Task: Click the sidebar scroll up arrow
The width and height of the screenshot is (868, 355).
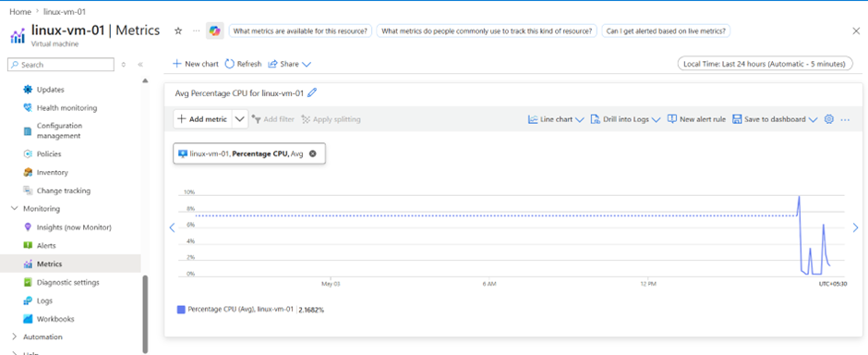Action: click(145, 80)
